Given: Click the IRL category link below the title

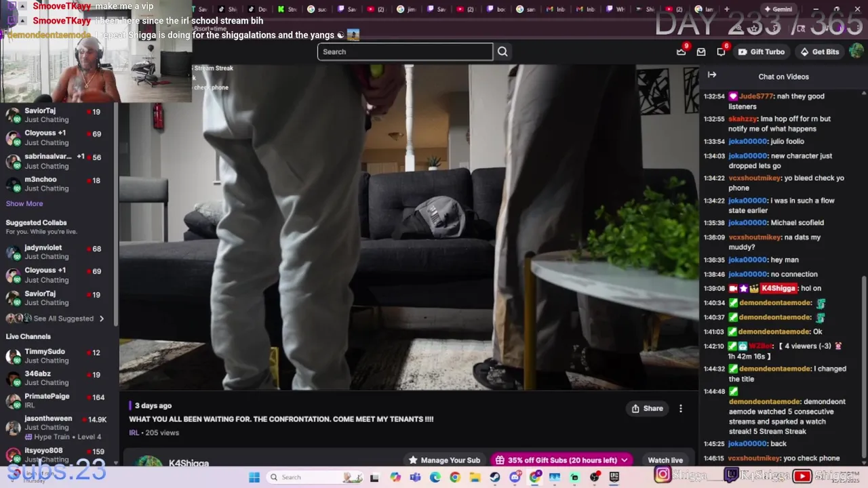Looking at the screenshot, I should click(x=134, y=432).
